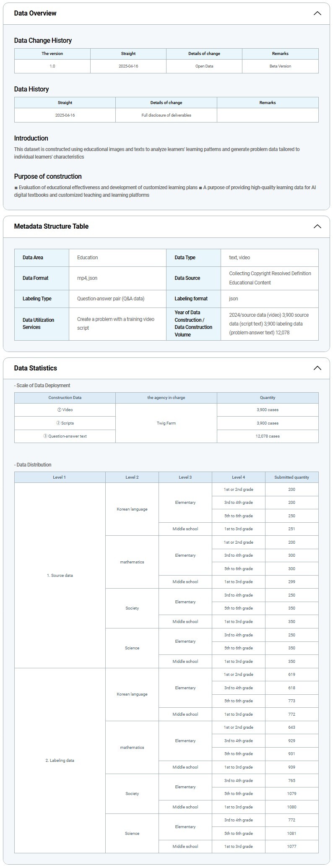Click the Full disclosure of deliverables cell

[x=166, y=115]
